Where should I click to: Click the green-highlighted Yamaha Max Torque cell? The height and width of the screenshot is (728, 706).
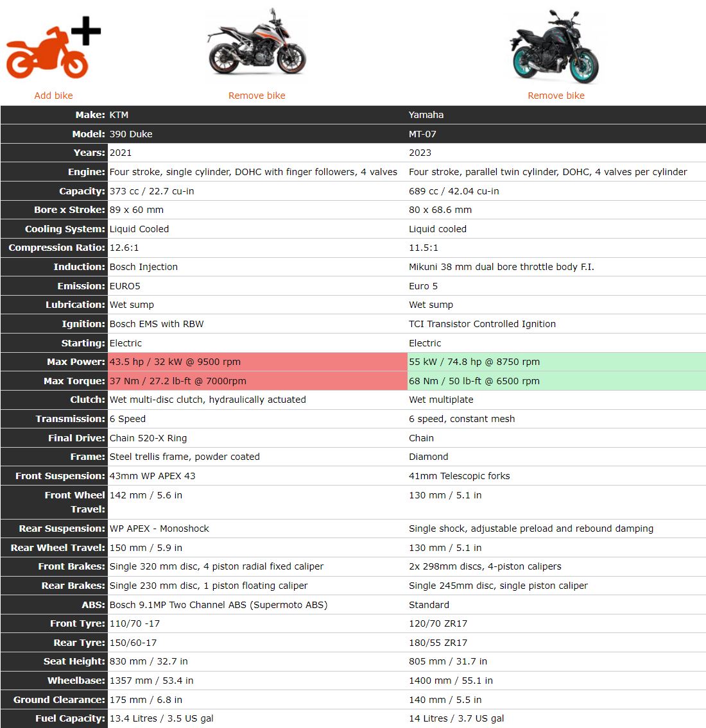coord(556,381)
